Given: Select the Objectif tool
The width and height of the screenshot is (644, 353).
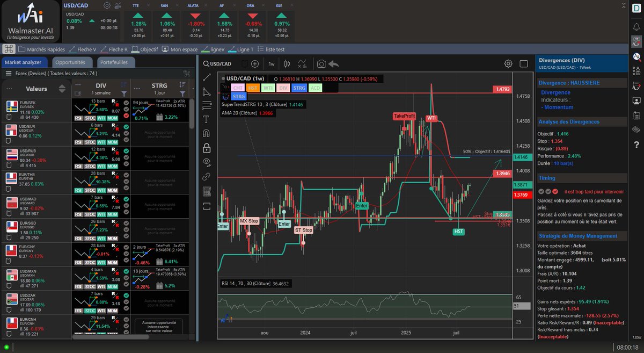Looking at the screenshot, I should click(145, 49).
